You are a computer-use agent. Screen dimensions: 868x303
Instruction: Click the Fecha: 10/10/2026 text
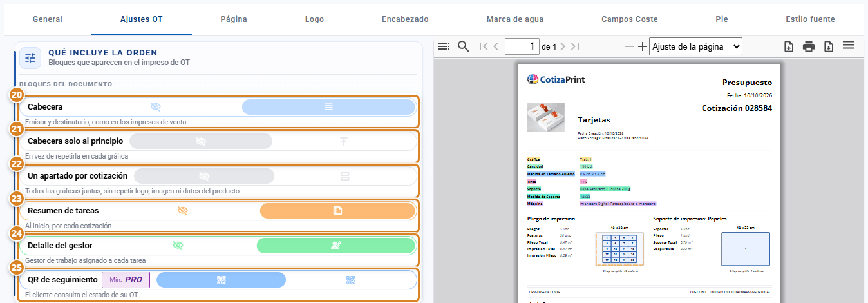[x=748, y=95]
